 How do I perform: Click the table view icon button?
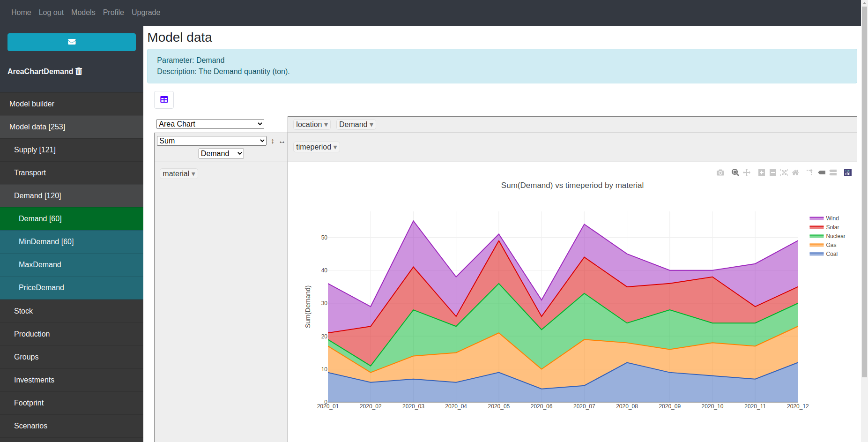point(164,99)
